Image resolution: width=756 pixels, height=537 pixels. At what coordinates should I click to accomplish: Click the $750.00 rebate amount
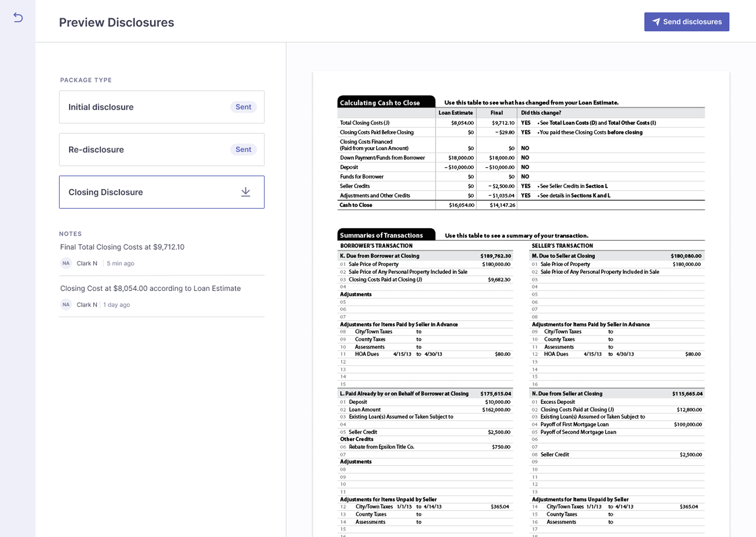[501, 447]
